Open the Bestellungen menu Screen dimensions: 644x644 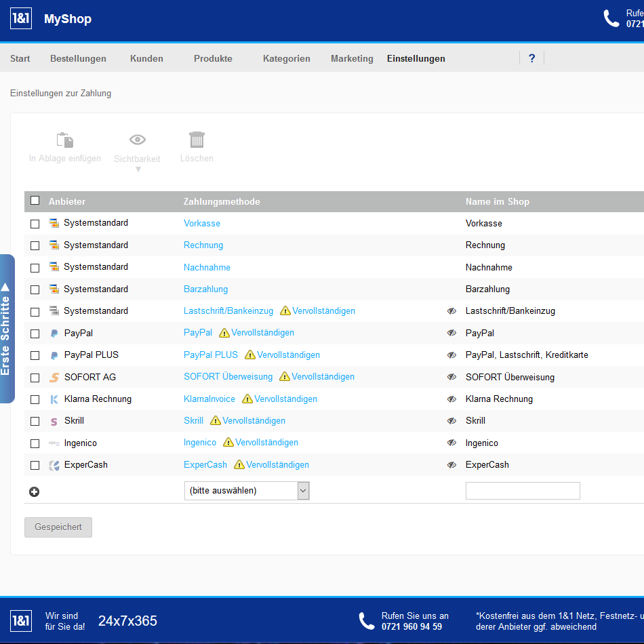click(x=78, y=58)
